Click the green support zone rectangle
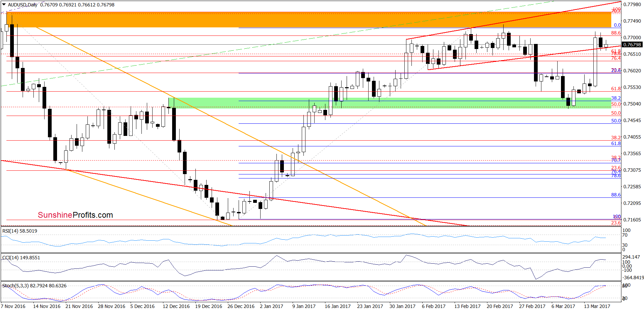This screenshot has height=311, width=644. (x=390, y=103)
